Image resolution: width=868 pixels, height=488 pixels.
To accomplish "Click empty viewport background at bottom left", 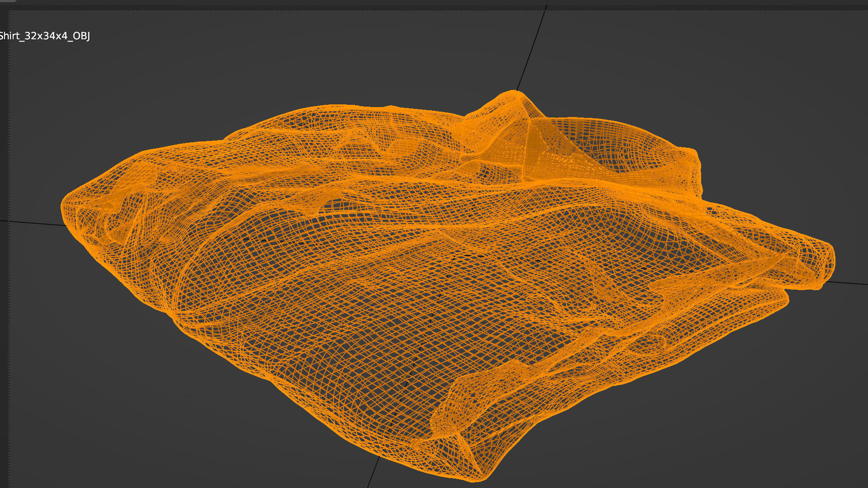I will (113, 407).
